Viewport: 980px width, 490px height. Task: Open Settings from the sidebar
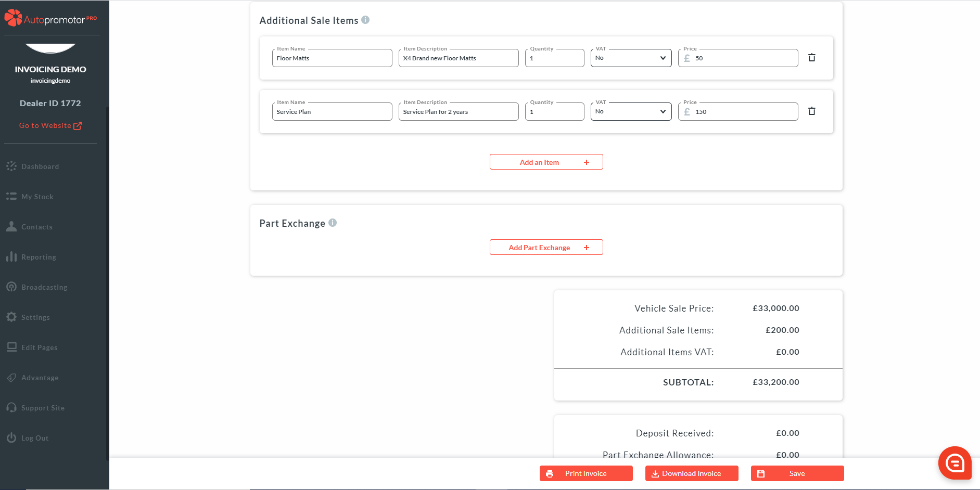[x=35, y=317]
